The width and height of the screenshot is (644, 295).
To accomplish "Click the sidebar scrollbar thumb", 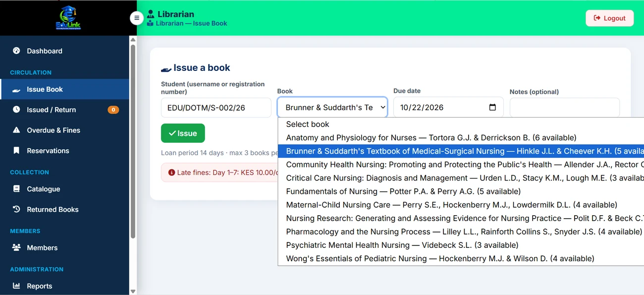I will 133,141.
